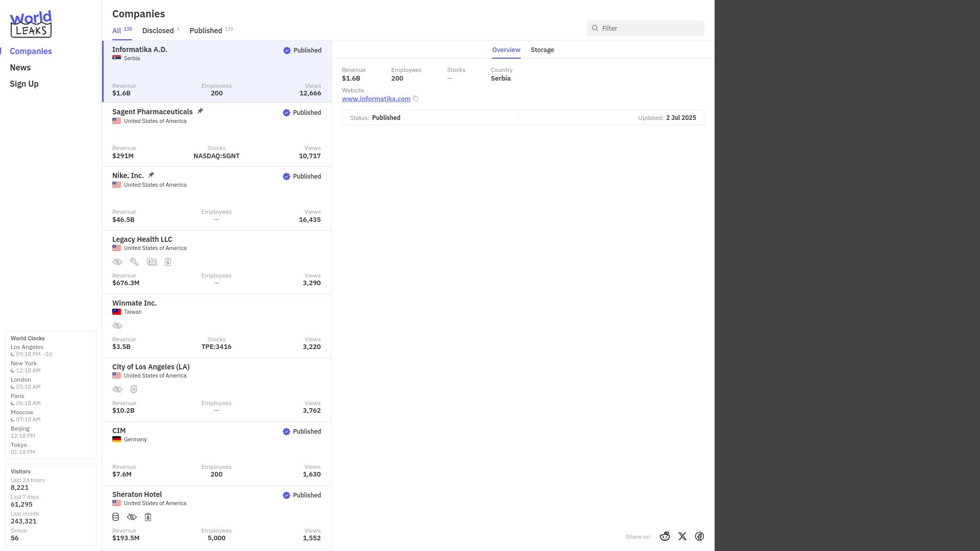Click the TPE:3416 stock ticker
The image size is (980, 551).
216,347
